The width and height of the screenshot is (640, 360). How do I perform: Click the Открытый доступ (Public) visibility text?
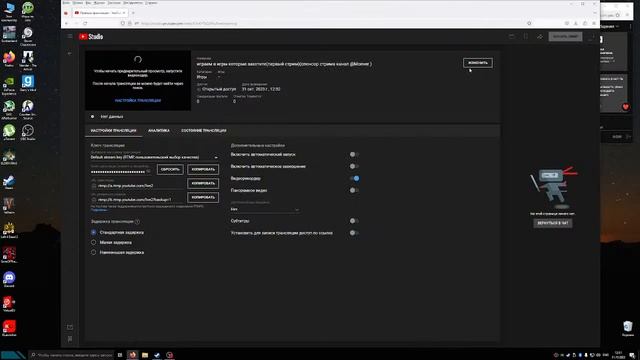[219, 89]
